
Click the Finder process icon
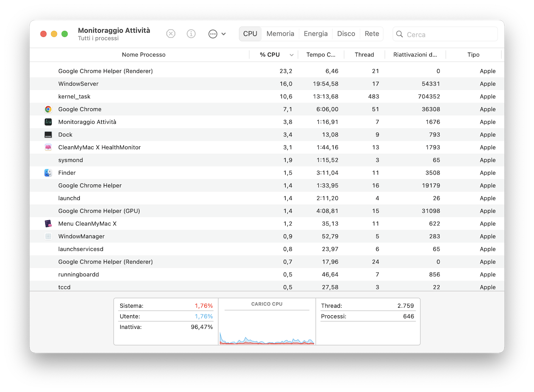point(48,173)
